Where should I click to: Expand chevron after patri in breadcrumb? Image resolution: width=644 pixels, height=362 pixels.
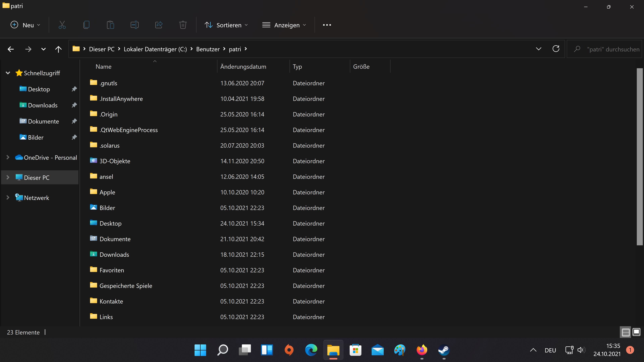246,49
